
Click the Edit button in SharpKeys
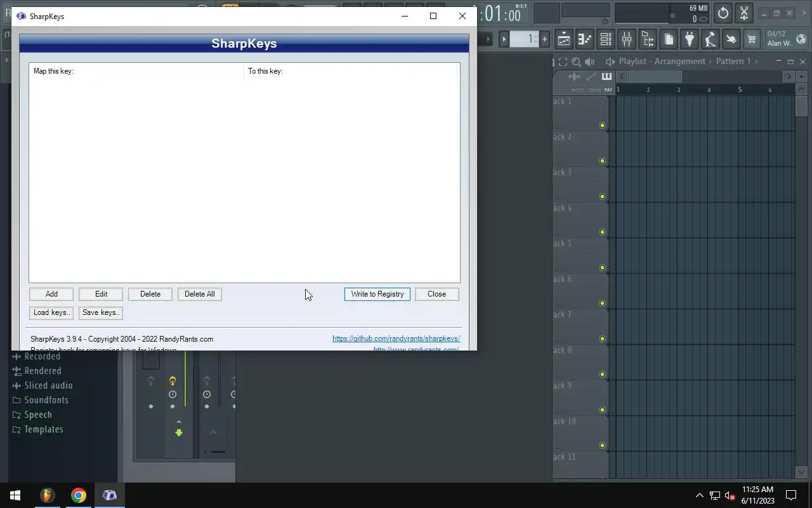[101, 294]
